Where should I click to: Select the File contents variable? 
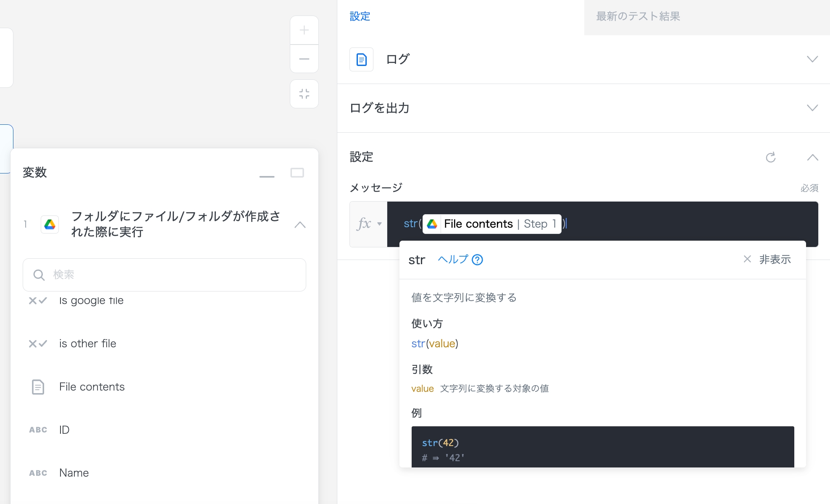pos(92,387)
